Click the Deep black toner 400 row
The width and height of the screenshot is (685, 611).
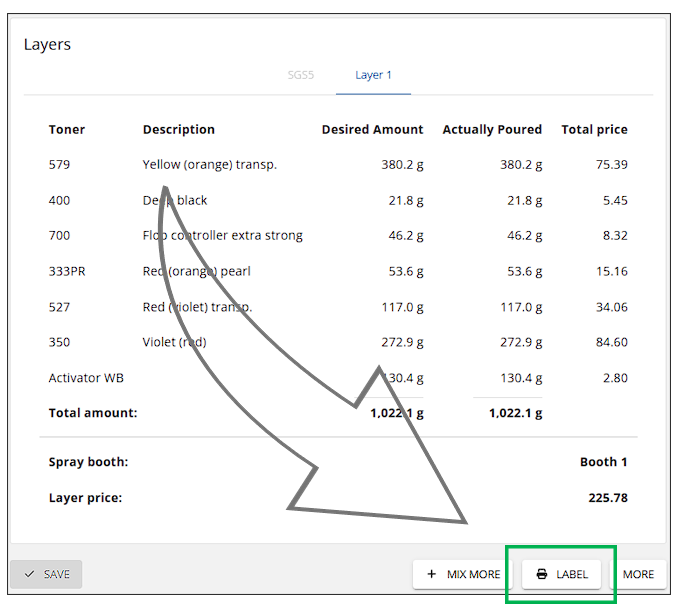coord(338,200)
